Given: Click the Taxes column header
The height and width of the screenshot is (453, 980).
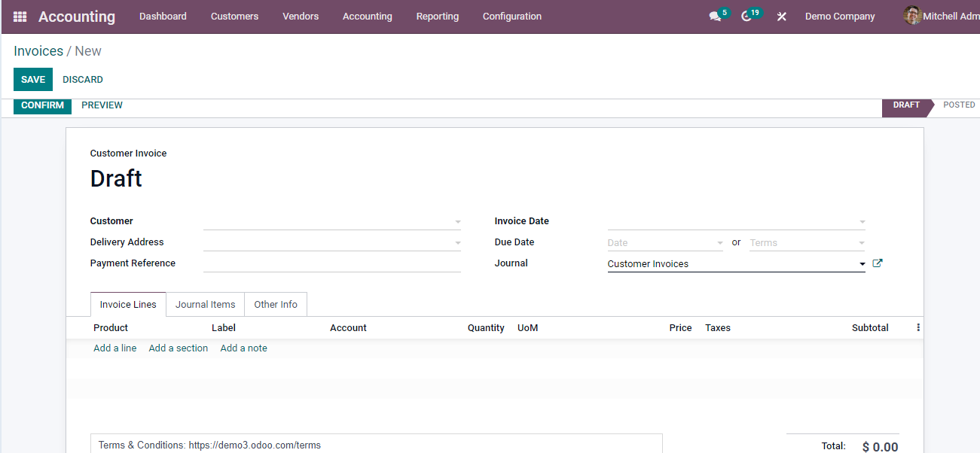Looking at the screenshot, I should coord(718,328).
